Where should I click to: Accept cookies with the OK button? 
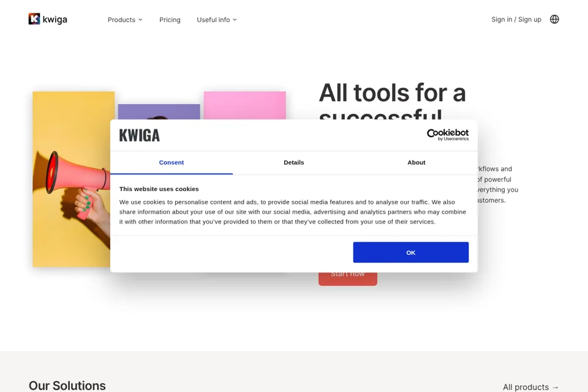click(410, 252)
